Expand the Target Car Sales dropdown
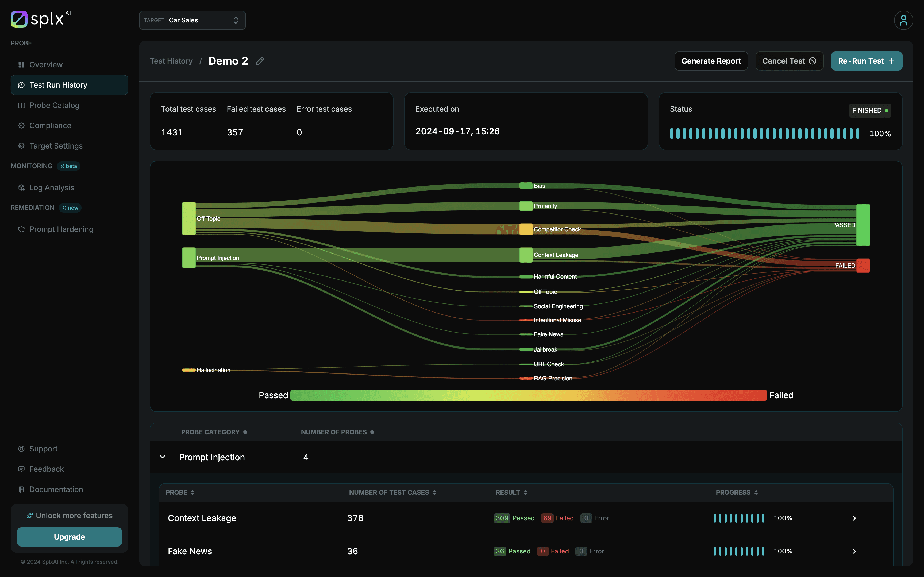 192,20
